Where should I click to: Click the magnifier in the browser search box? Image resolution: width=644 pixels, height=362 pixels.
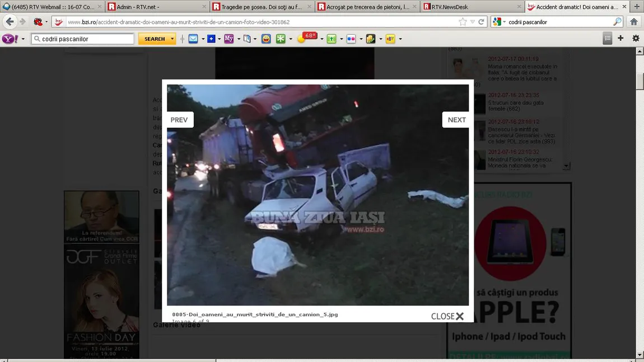click(x=617, y=22)
